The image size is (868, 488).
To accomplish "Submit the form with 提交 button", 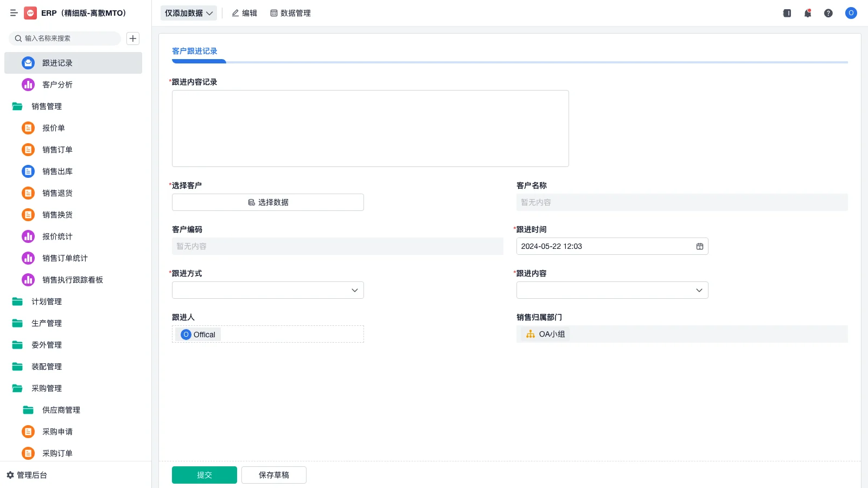I will tap(204, 474).
